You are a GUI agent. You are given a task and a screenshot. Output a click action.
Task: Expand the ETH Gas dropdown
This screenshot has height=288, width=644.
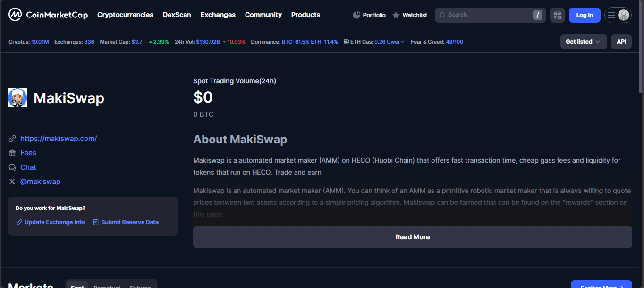click(402, 42)
